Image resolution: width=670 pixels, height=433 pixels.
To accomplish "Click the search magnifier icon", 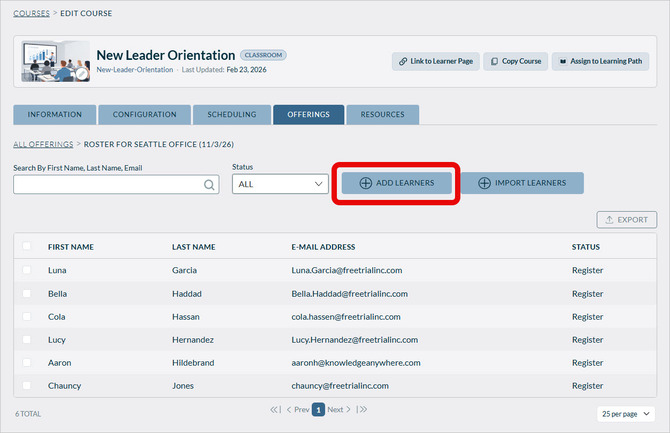I will point(209,185).
